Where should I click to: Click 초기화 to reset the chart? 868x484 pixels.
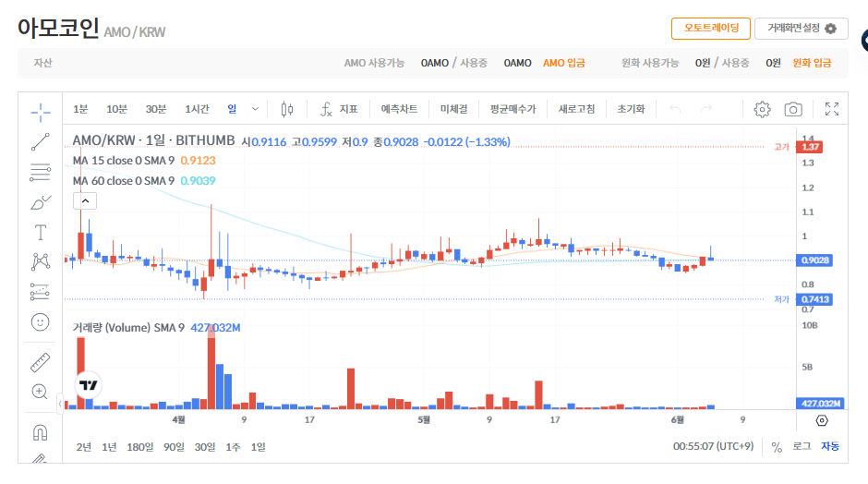(x=631, y=109)
